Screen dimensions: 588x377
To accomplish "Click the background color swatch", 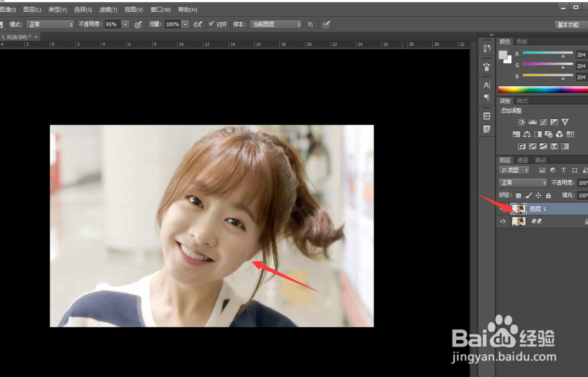I will pyautogui.click(x=509, y=60).
